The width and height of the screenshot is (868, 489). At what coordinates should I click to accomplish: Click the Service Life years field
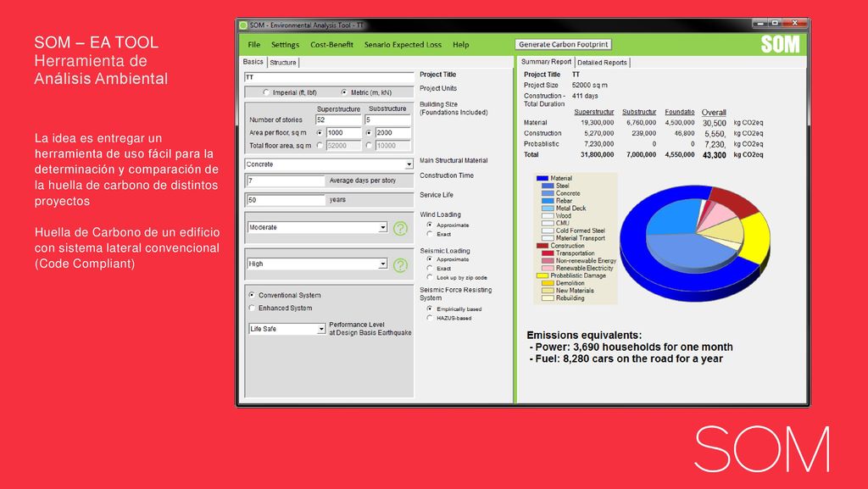tap(286, 200)
